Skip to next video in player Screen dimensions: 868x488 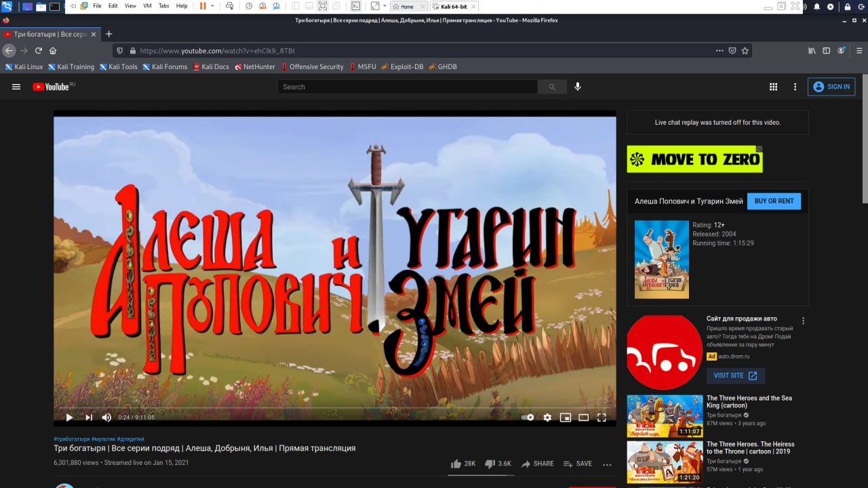click(89, 418)
